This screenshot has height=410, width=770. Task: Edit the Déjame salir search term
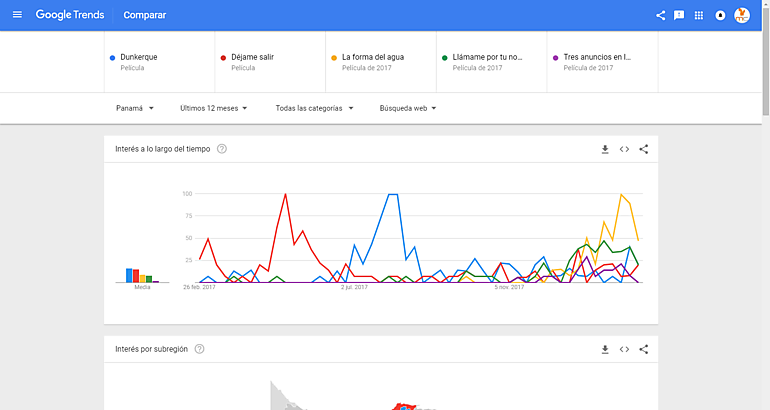pyautogui.click(x=270, y=62)
